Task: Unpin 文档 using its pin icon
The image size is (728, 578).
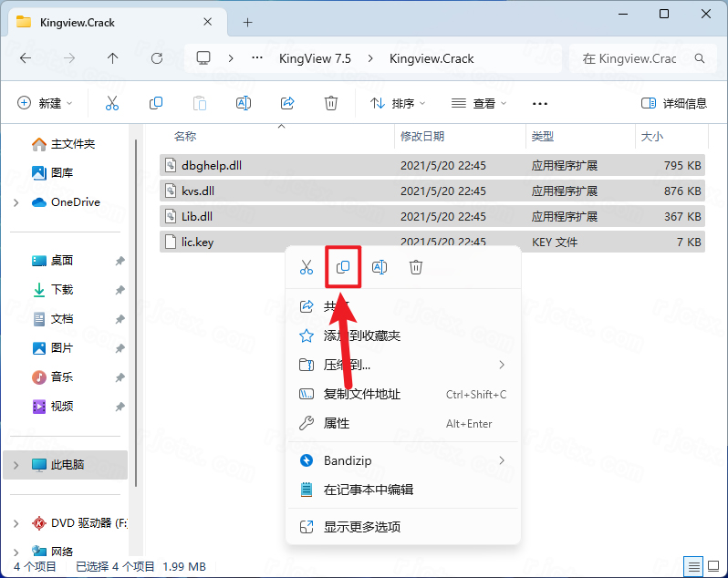Action: click(120, 319)
